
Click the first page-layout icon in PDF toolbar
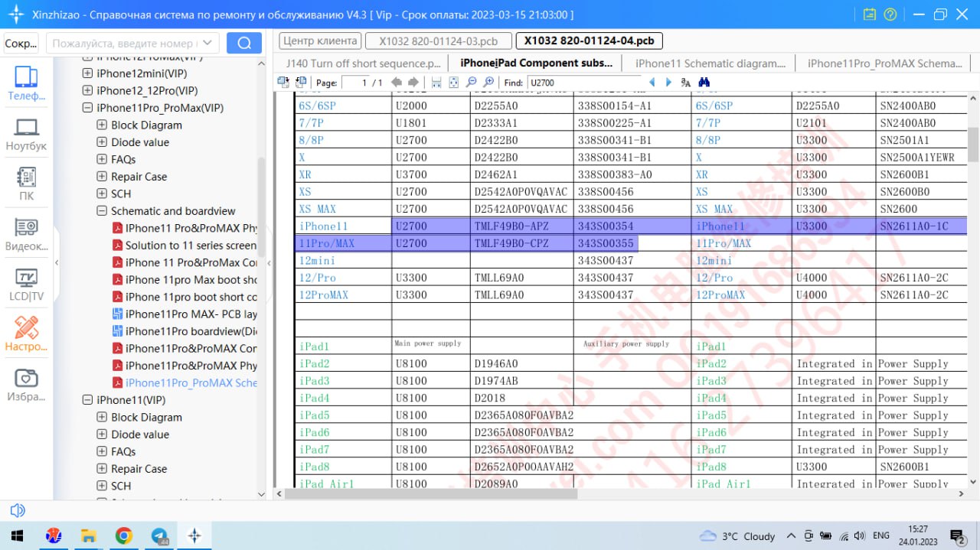(x=283, y=83)
